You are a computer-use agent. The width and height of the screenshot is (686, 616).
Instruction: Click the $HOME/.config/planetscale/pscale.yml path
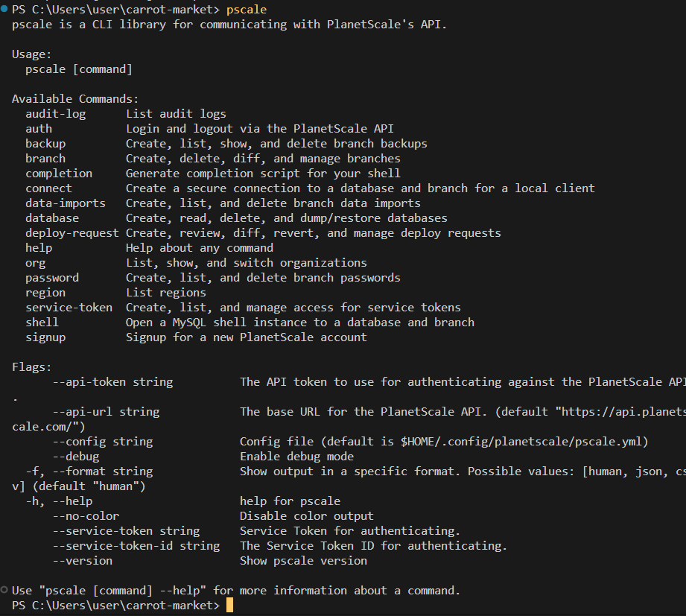[x=521, y=442]
